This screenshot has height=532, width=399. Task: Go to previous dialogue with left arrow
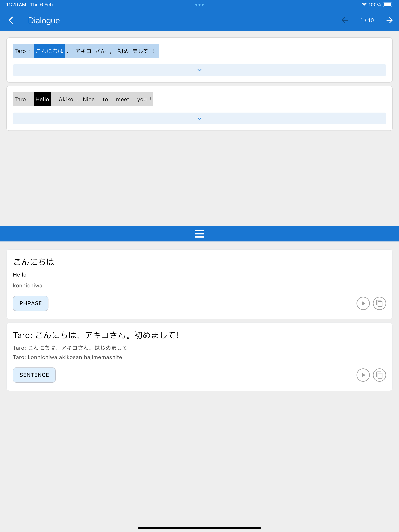[x=345, y=20]
